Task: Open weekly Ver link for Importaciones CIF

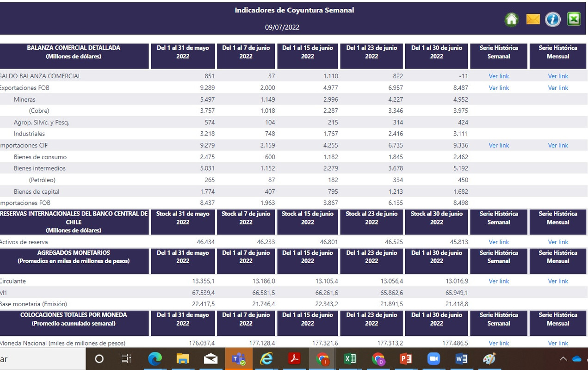Action: (499, 145)
